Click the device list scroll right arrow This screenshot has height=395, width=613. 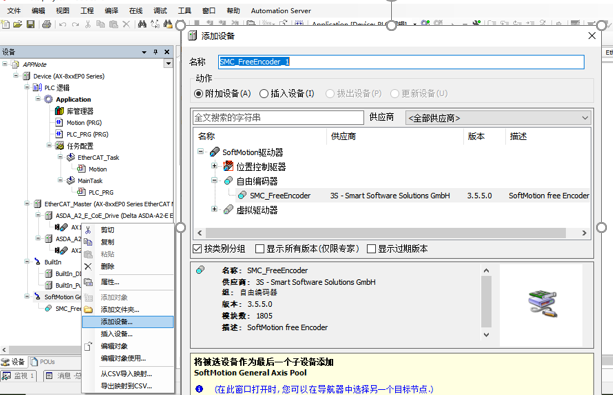pos(584,233)
